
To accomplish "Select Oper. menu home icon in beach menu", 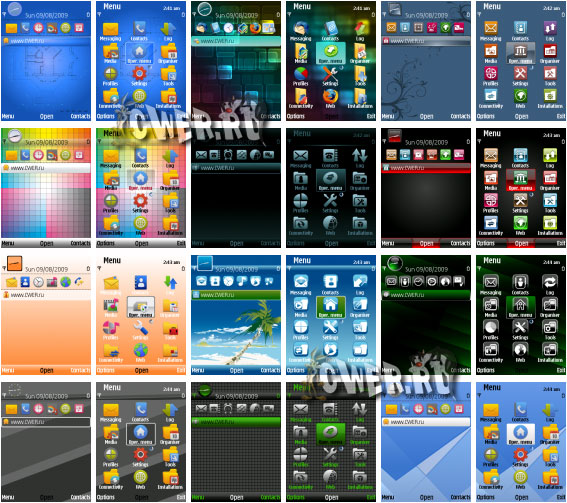I will coord(331,307).
